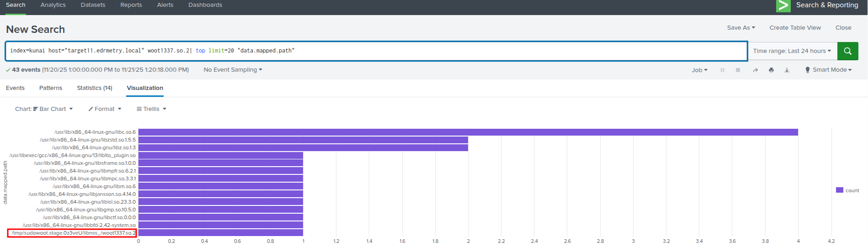Click Create Table View

pos(795,28)
